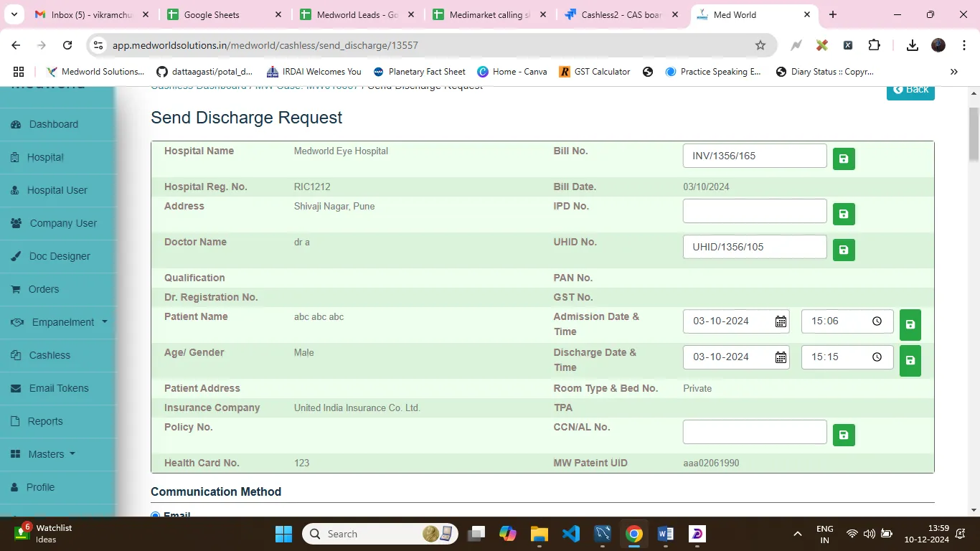
Task: Open Chrome profile avatar
Action: tap(938, 45)
